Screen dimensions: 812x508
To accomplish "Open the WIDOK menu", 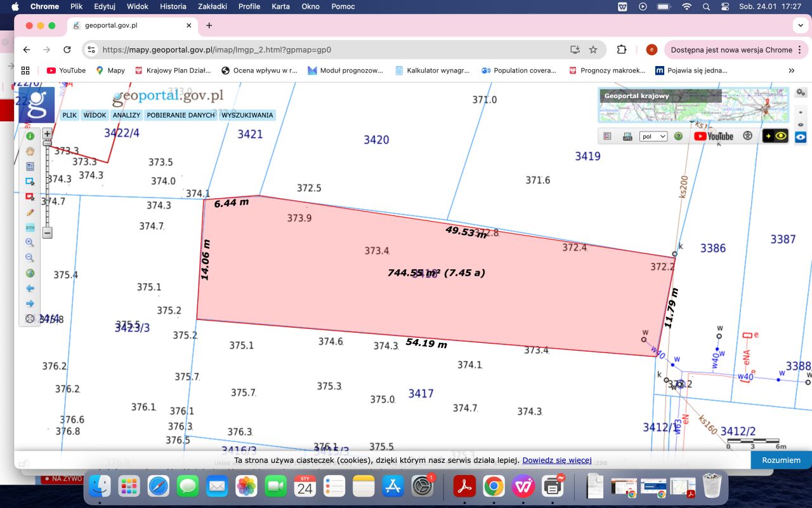I will point(95,115).
